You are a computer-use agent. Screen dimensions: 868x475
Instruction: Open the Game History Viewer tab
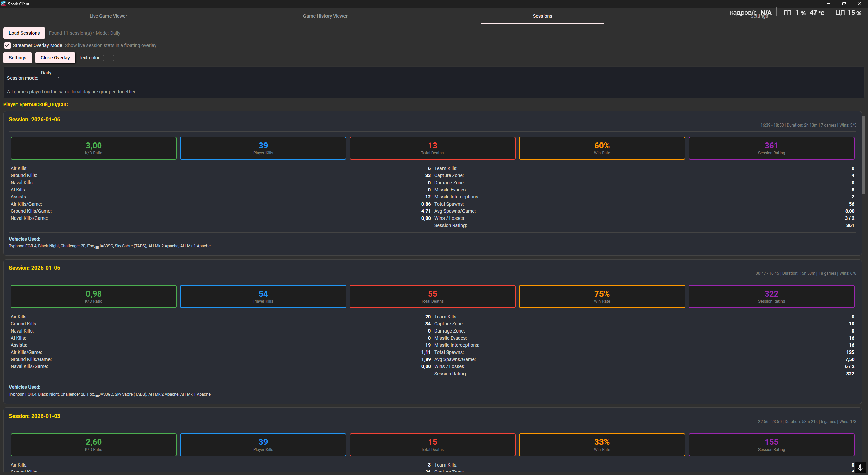click(325, 16)
